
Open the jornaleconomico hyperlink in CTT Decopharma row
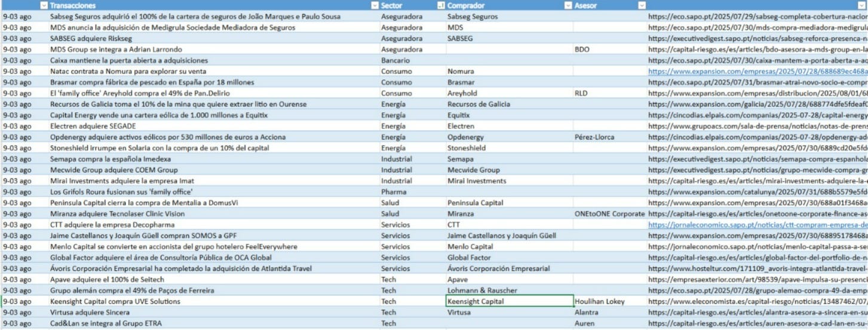(x=757, y=225)
